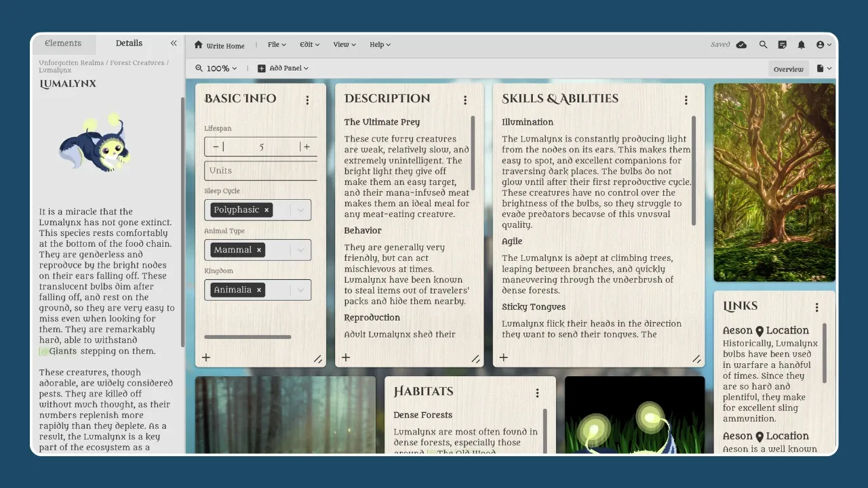Image resolution: width=868 pixels, height=488 pixels.
Task: Open the 100% zoom dropdown
Action: pyautogui.click(x=222, y=68)
